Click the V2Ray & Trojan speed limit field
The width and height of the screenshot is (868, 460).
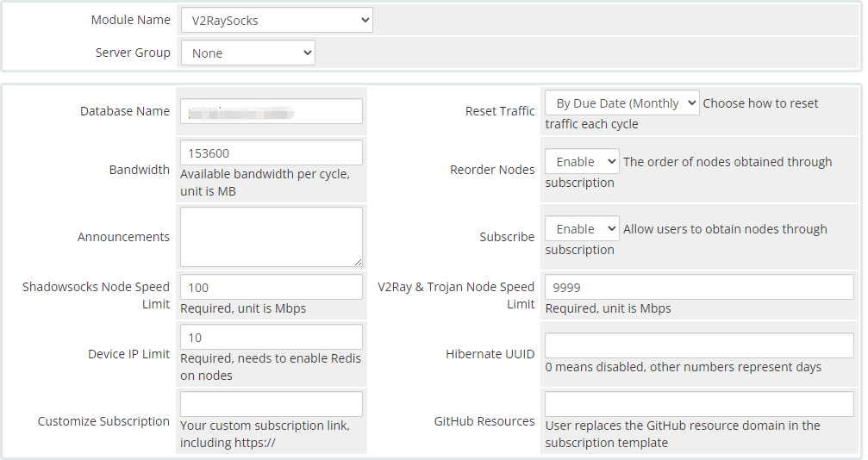coord(699,288)
